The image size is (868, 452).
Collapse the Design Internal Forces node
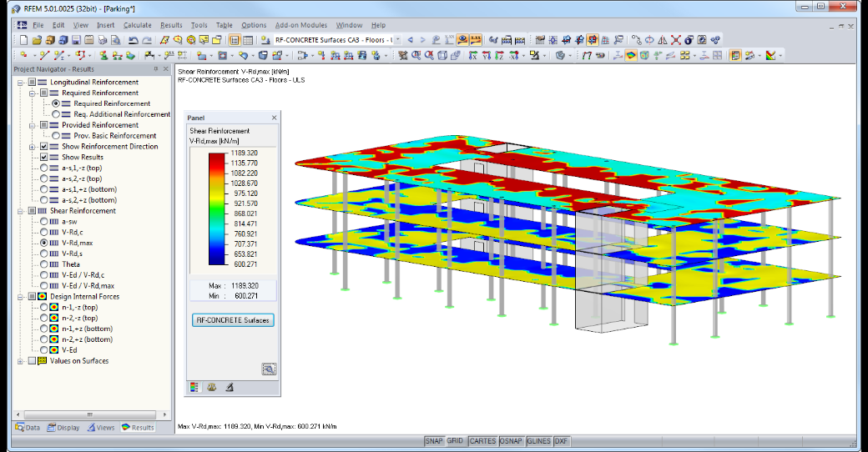pyautogui.click(x=21, y=297)
